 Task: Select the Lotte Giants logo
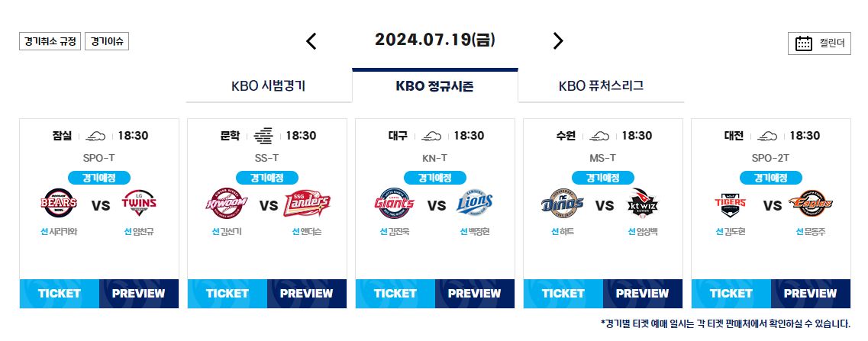point(394,205)
